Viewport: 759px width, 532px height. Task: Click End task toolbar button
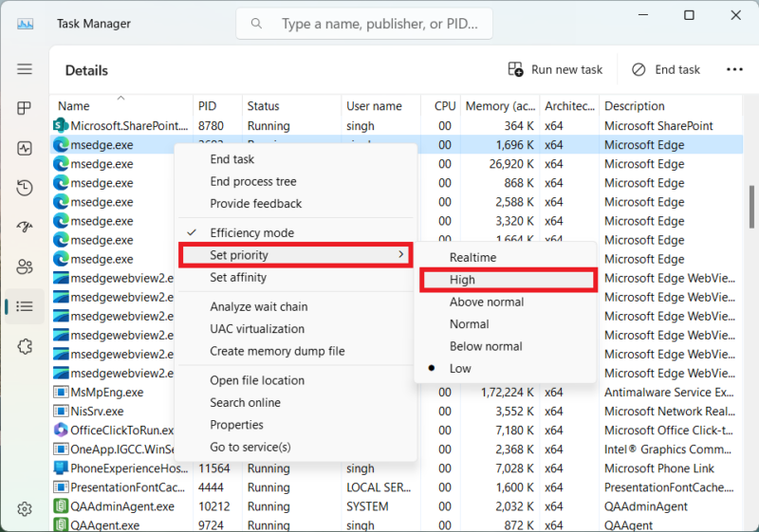point(666,69)
